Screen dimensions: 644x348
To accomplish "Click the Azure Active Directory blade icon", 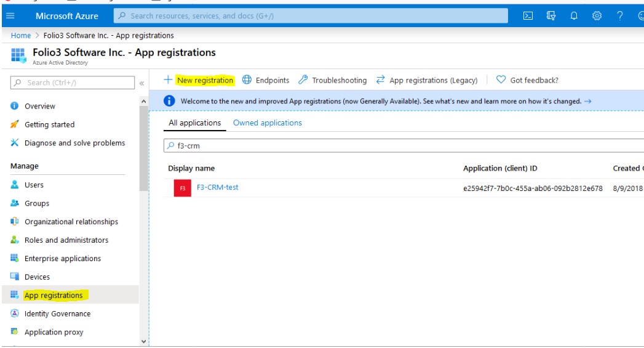I will tap(18, 55).
